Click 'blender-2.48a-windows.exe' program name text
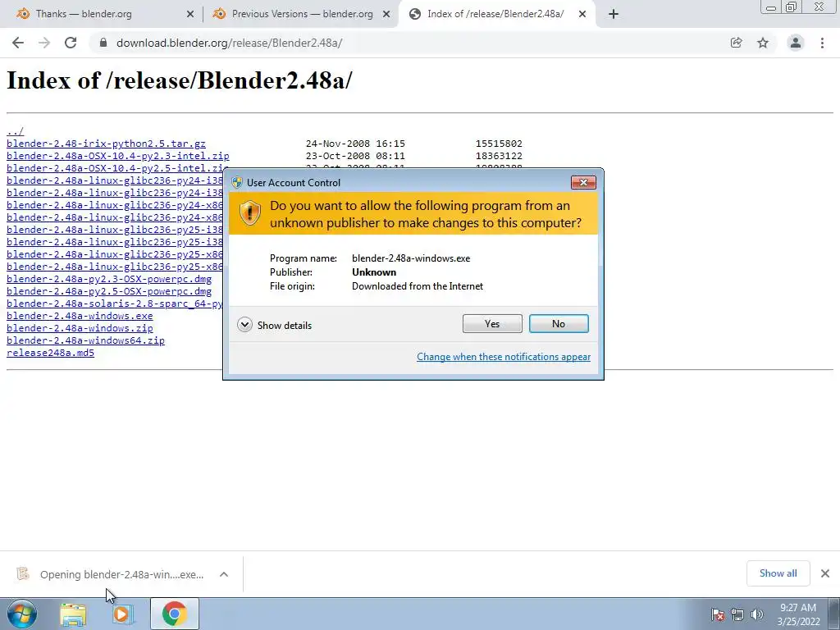 pos(411,258)
